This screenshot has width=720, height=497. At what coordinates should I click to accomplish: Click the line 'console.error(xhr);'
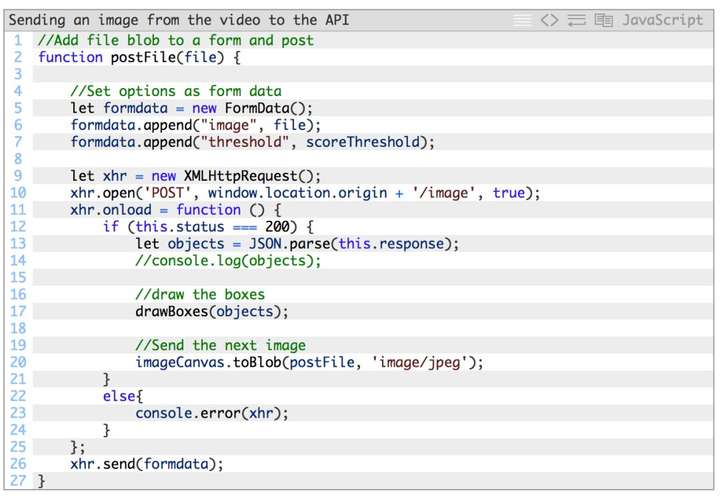(x=212, y=413)
